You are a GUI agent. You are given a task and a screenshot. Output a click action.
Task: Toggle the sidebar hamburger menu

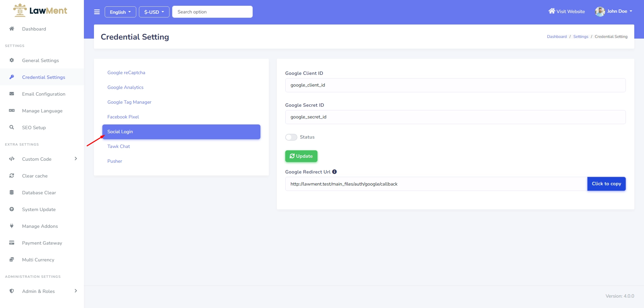tap(97, 12)
